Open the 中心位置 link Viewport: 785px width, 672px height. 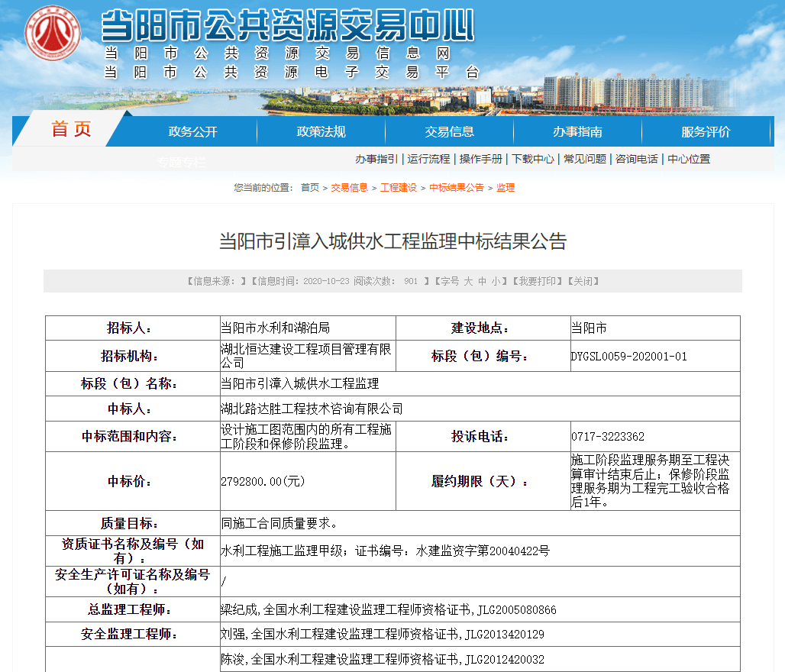coord(689,159)
